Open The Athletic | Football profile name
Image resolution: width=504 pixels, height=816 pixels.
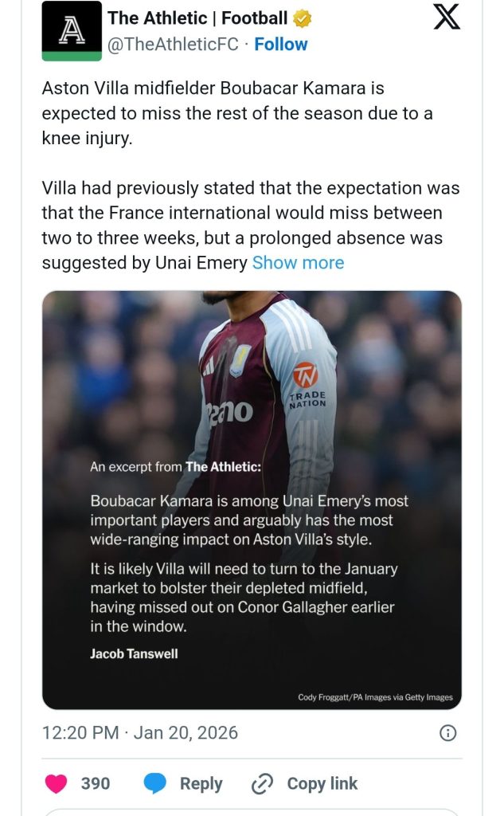pyautogui.click(x=197, y=18)
